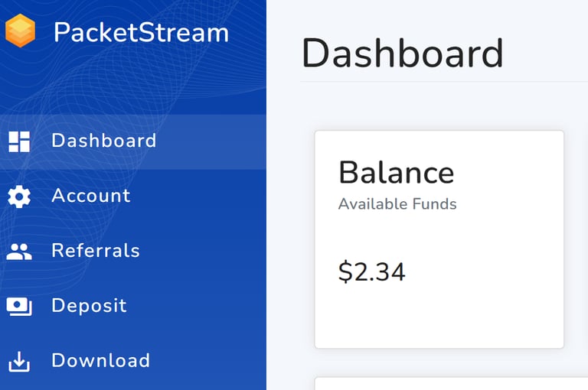
Task: Open the Dashboard menu item label
Action: coord(104,141)
